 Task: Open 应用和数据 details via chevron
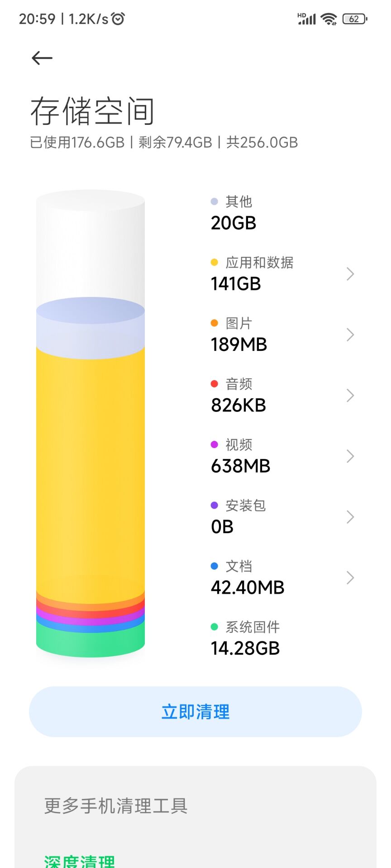(x=350, y=274)
